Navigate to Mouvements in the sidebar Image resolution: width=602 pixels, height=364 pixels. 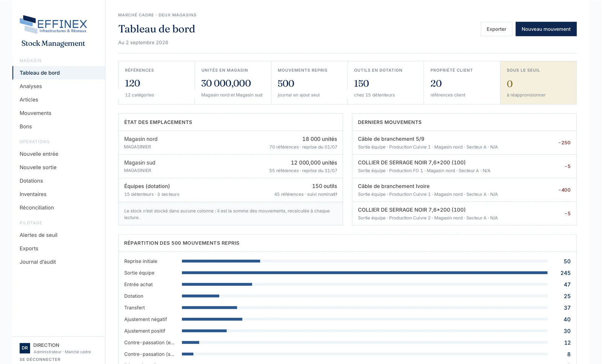(x=59, y=113)
